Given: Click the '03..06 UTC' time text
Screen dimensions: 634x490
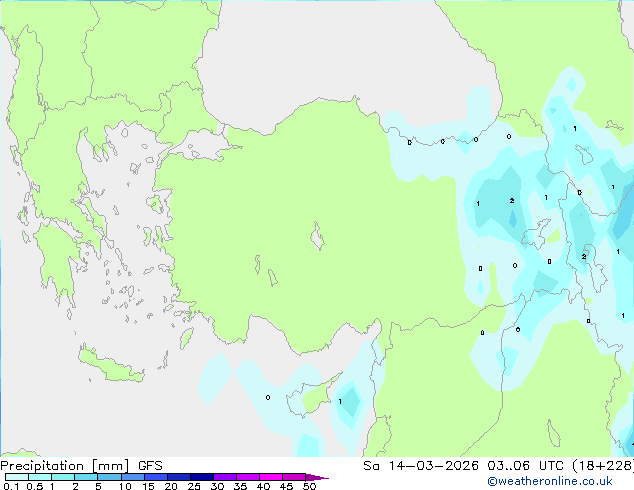Looking at the screenshot, I should pos(525,466).
